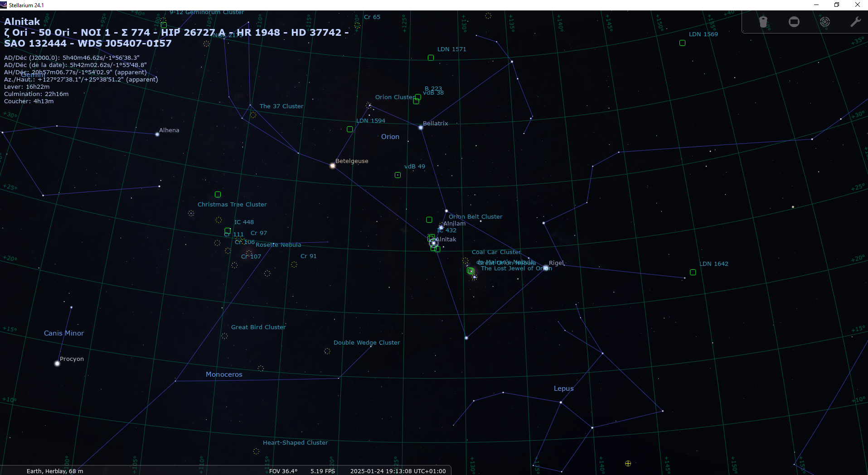Select the Great Orion Nebula marker
The width and height of the screenshot is (868, 475).
[470, 271]
